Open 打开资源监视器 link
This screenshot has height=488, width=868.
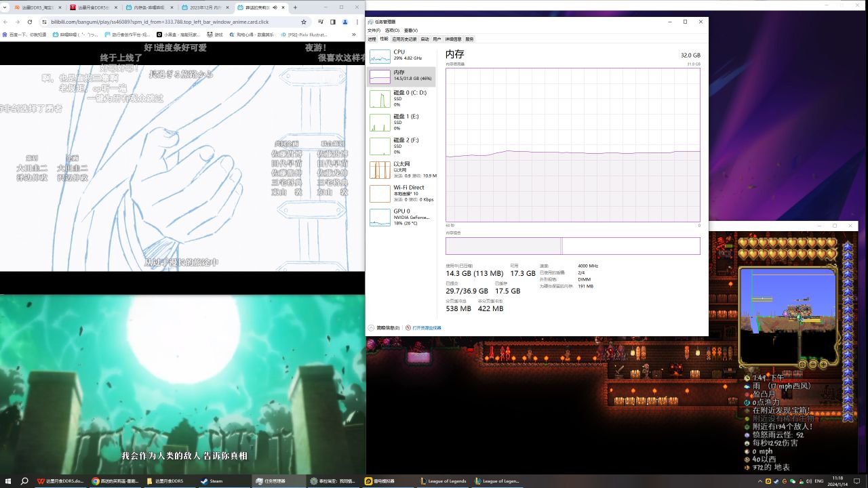[423, 328]
